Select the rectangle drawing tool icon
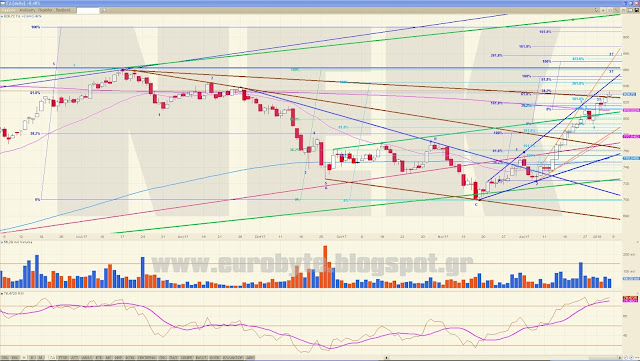The width and height of the screenshot is (640, 361). coord(610,10)
